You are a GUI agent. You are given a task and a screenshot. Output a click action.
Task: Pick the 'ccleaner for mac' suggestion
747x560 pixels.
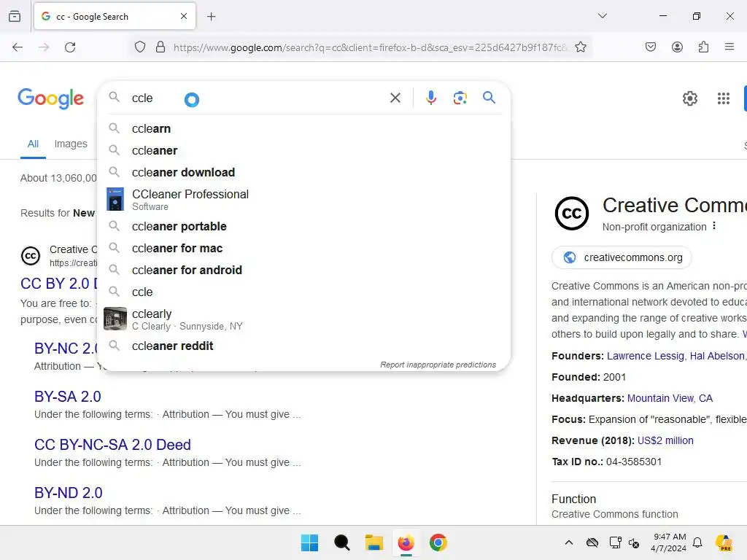pos(304,248)
